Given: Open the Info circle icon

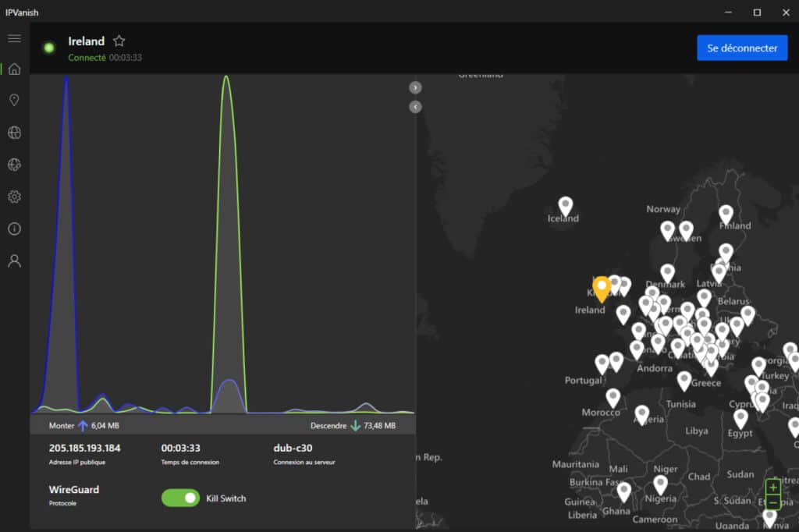Looking at the screenshot, I should [14, 229].
